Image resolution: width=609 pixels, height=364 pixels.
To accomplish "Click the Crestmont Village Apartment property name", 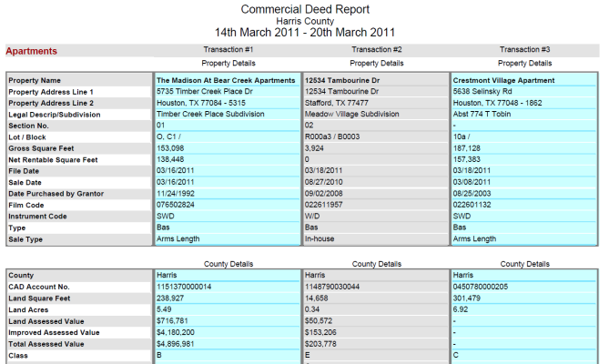I will click(x=503, y=81).
